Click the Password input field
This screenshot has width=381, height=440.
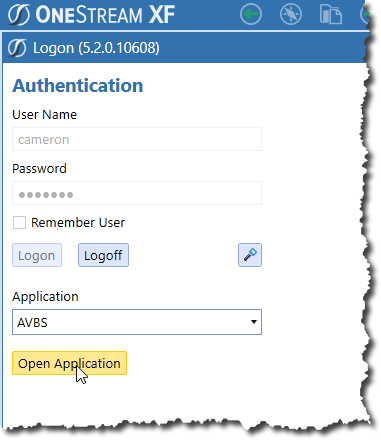pyautogui.click(x=137, y=193)
